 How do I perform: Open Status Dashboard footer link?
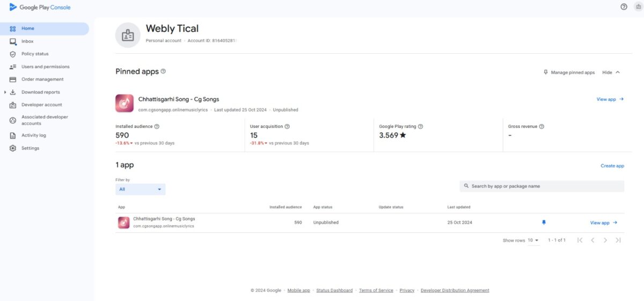[334, 291]
